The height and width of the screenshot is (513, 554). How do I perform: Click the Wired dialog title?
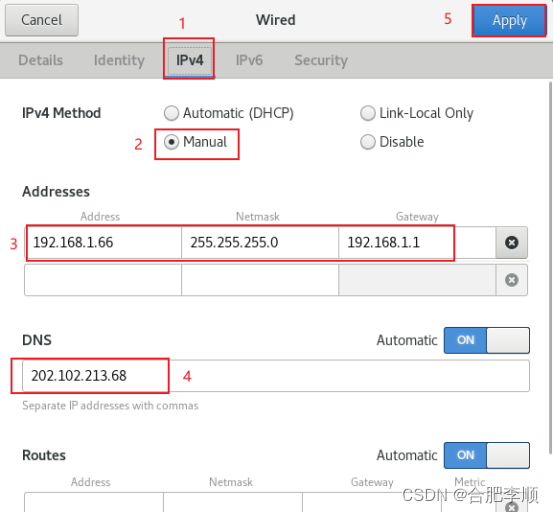276,20
